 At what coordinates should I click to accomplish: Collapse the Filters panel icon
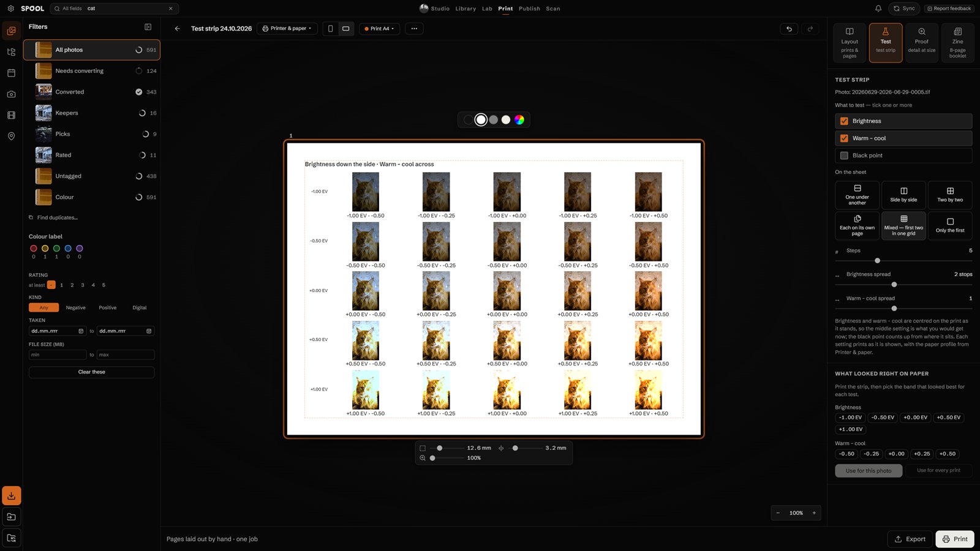[x=148, y=27]
